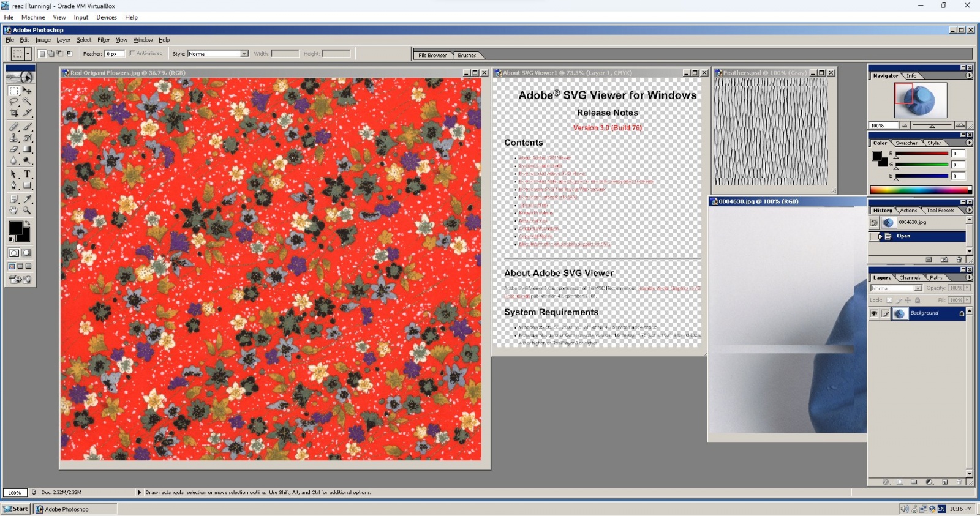Choose Intersect with selection mode

69,53
